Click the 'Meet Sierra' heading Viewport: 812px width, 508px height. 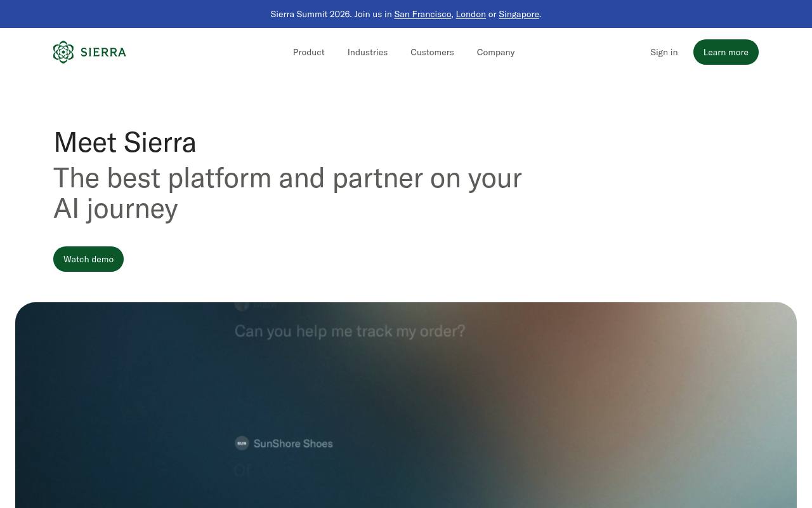click(x=125, y=142)
